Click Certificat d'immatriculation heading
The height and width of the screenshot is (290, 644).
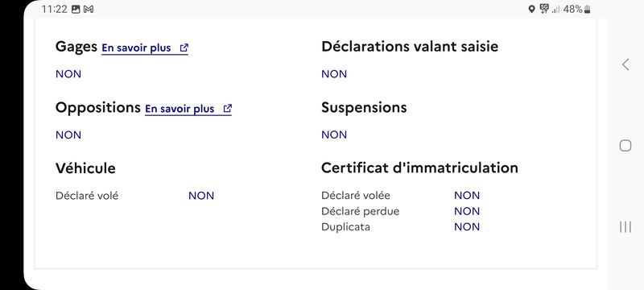click(419, 168)
